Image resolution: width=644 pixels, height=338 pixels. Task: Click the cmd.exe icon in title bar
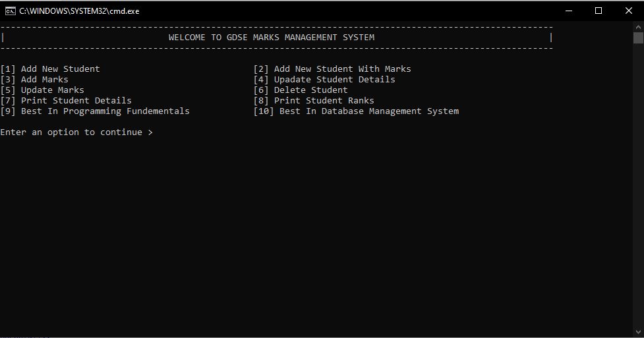coord(11,11)
